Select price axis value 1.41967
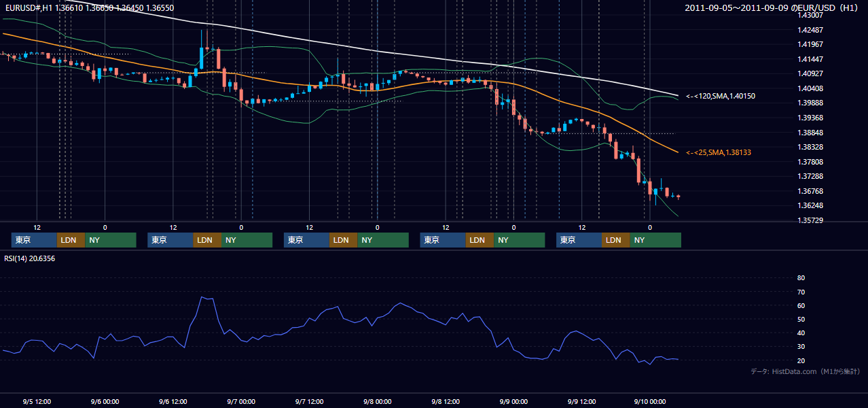 point(810,45)
